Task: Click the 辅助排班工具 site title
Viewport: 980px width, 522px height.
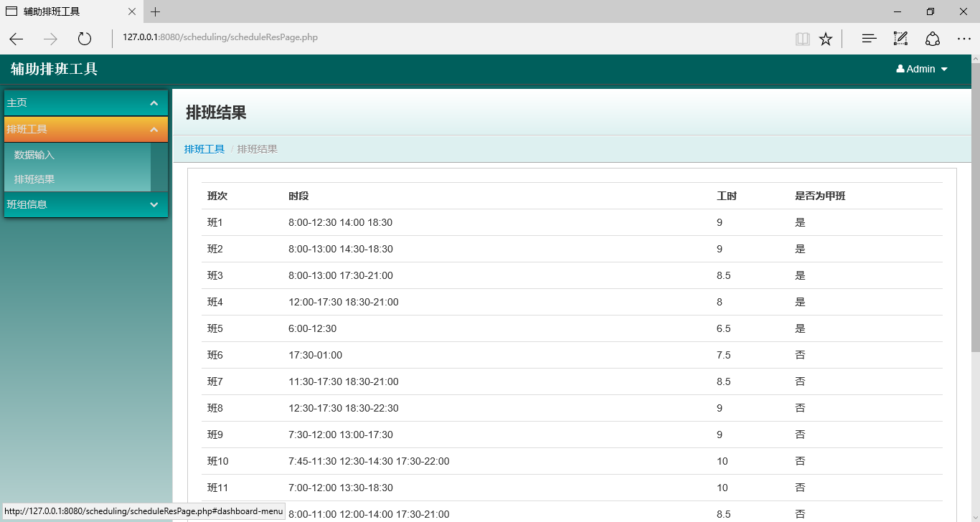Action: (x=54, y=69)
